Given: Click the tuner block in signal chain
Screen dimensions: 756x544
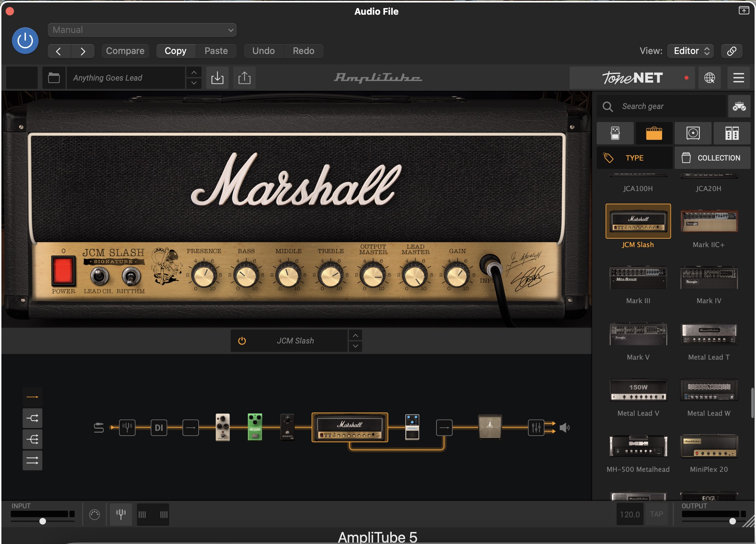Looking at the screenshot, I should tap(127, 428).
